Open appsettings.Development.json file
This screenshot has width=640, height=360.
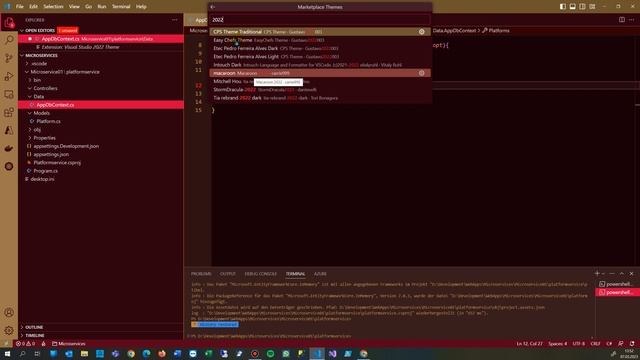pyautogui.click(x=66, y=146)
